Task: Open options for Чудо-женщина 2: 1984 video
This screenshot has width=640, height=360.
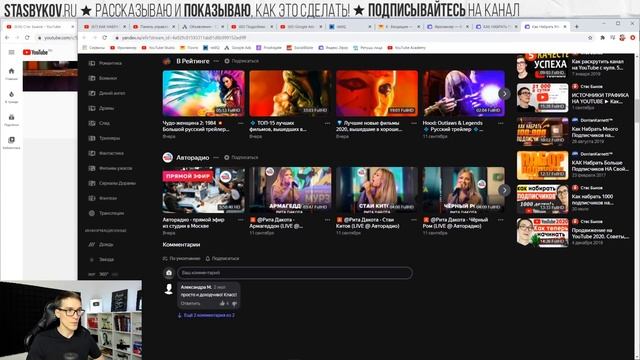Action: click(241, 123)
